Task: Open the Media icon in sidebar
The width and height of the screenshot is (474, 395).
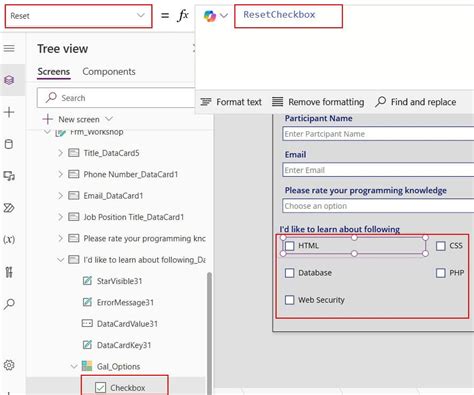Action: click(9, 176)
